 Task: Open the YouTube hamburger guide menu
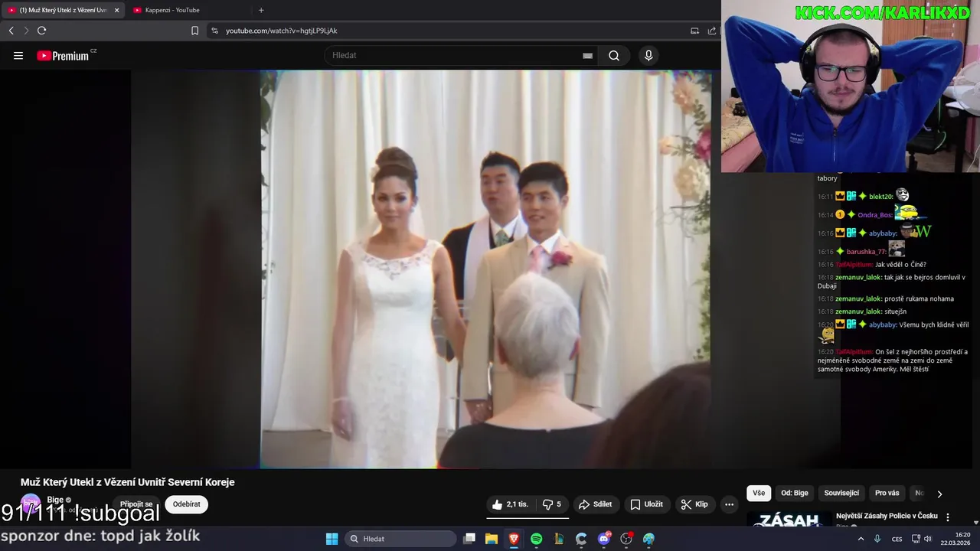(x=18, y=56)
